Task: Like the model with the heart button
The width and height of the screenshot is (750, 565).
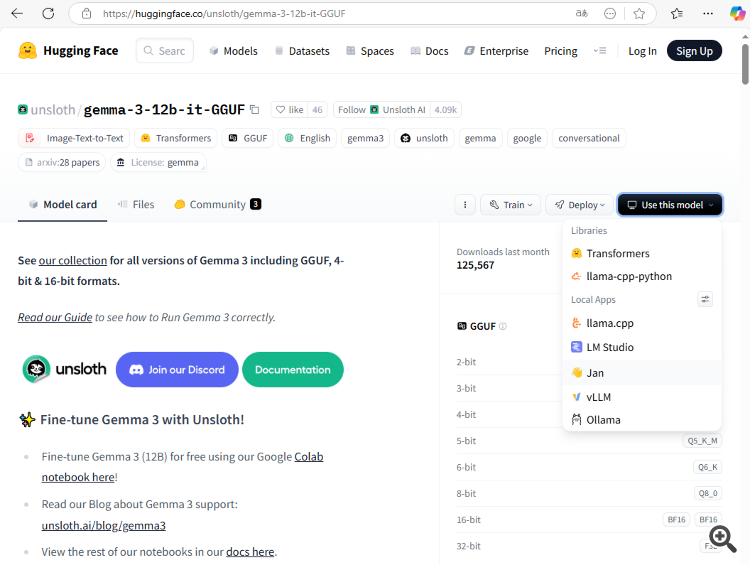Action: 289,110
